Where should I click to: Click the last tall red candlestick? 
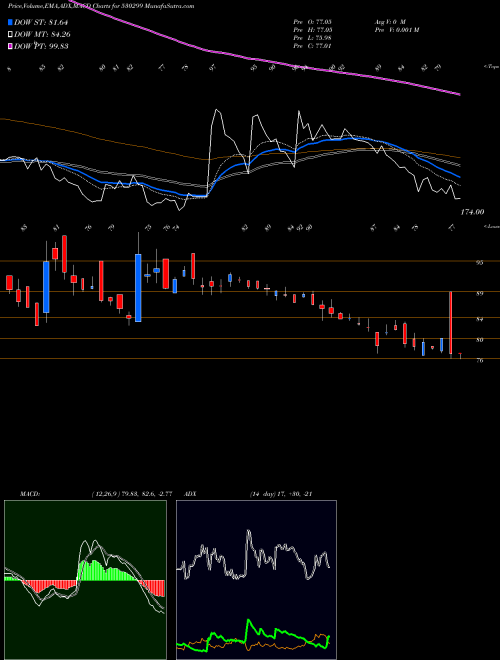(451, 323)
